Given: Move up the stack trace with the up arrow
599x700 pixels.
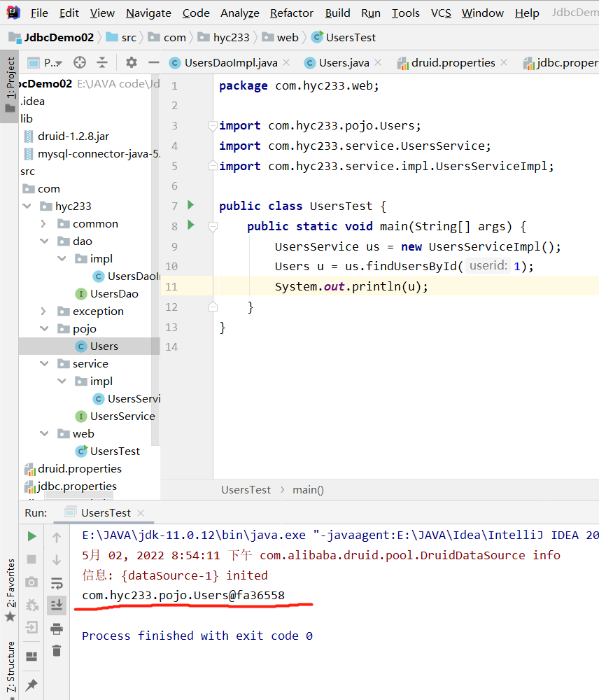Looking at the screenshot, I should [57, 537].
